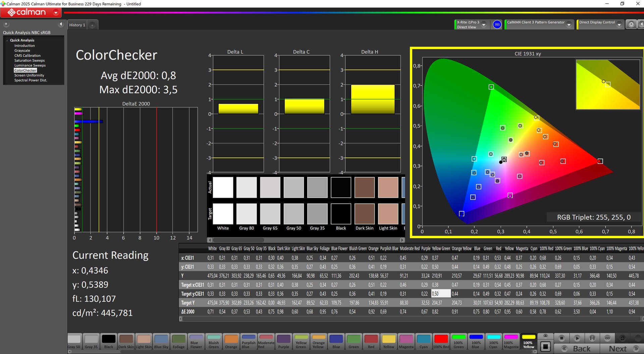The width and height of the screenshot is (644, 354).
Task: Click the black pattern window icon
Action: click(545, 346)
